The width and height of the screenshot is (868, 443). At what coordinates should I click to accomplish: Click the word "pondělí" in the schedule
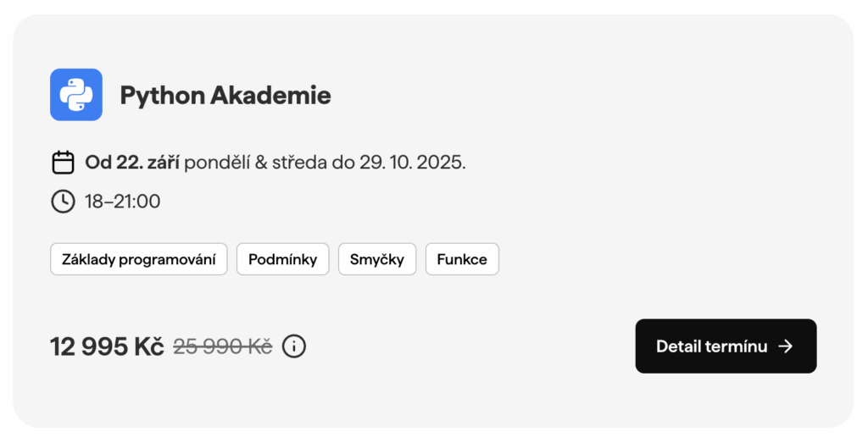[218, 162]
